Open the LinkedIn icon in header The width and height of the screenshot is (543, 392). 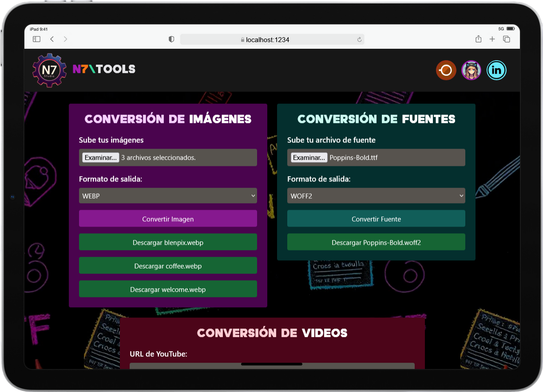pyautogui.click(x=496, y=70)
